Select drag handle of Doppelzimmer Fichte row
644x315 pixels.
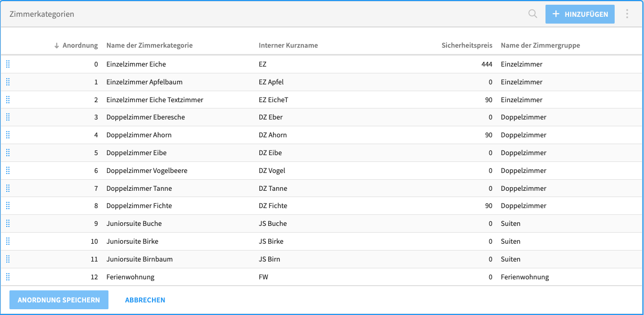pyautogui.click(x=8, y=205)
